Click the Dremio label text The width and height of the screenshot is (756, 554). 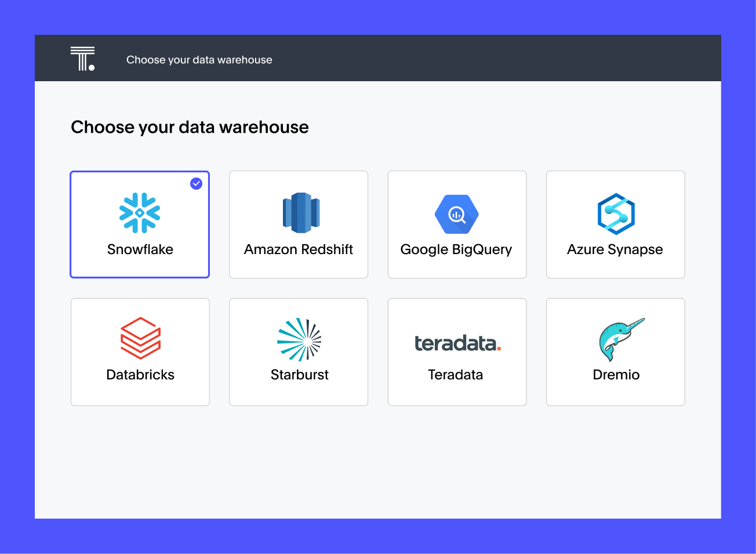click(616, 374)
